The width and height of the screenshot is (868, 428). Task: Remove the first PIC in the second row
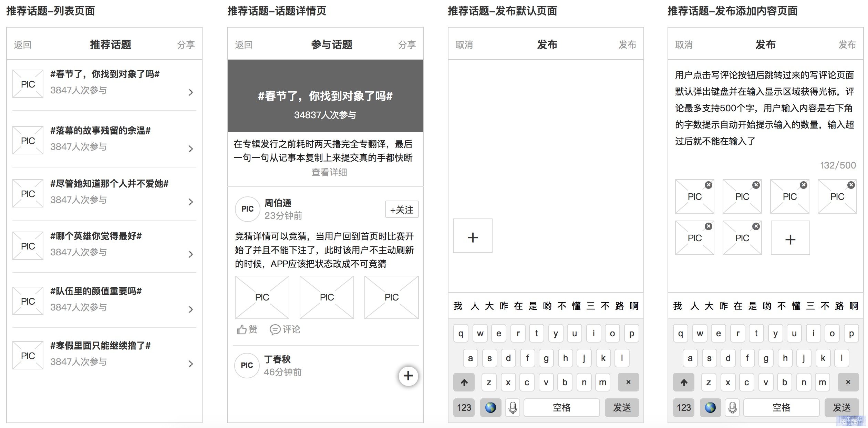pos(708,226)
